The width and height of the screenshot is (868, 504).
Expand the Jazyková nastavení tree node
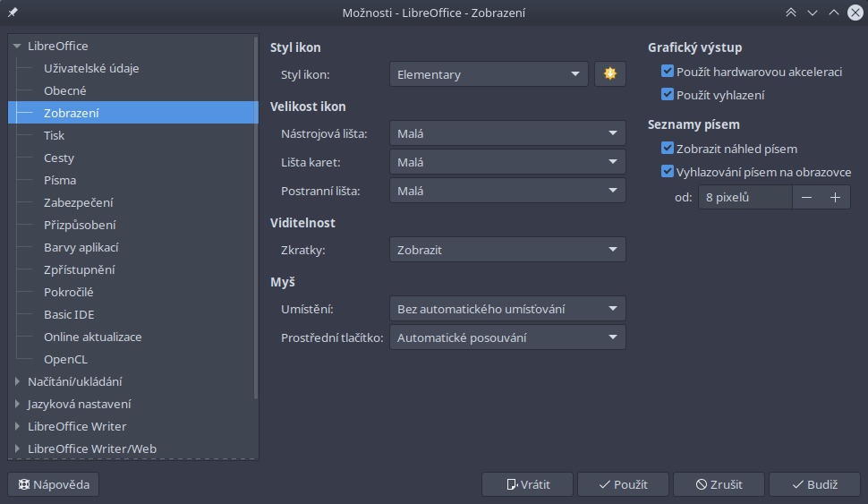tap(17, 404)
